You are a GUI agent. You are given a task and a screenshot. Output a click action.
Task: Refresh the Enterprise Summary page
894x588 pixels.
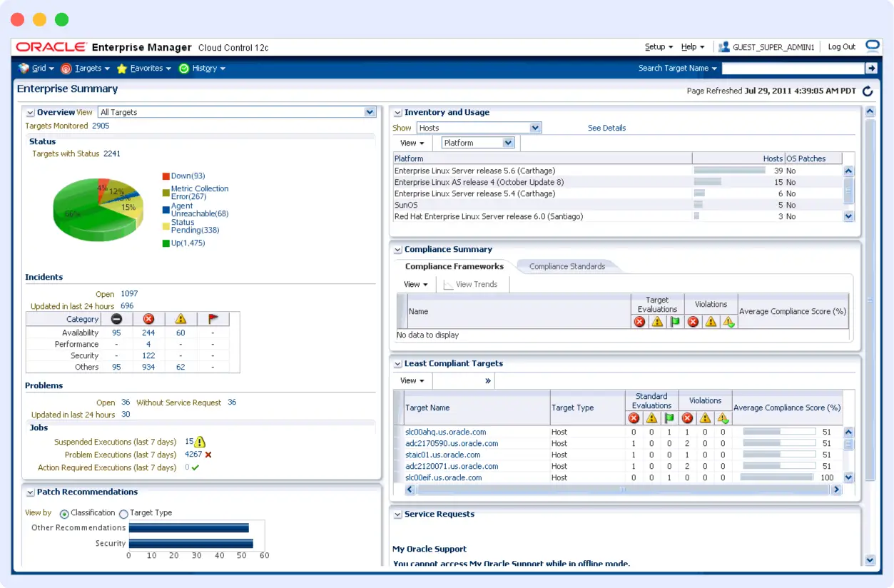click(x=868, y=91)
